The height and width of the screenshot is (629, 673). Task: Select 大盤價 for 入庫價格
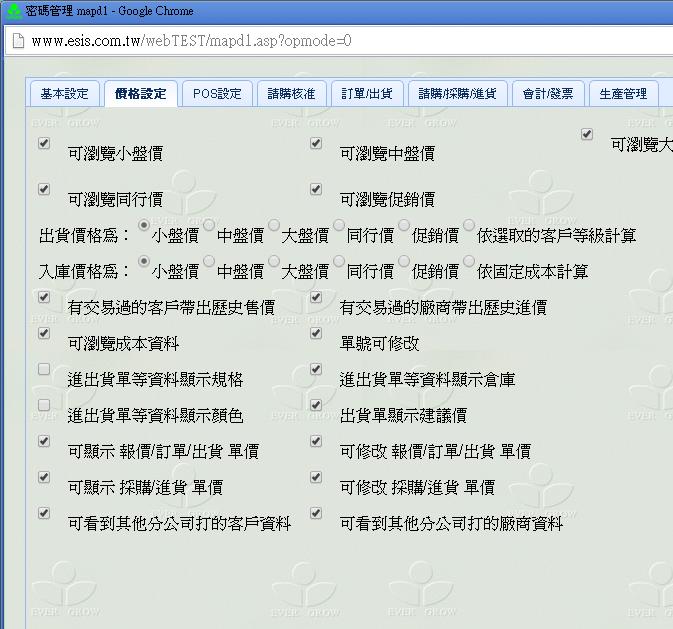point(274,261)
